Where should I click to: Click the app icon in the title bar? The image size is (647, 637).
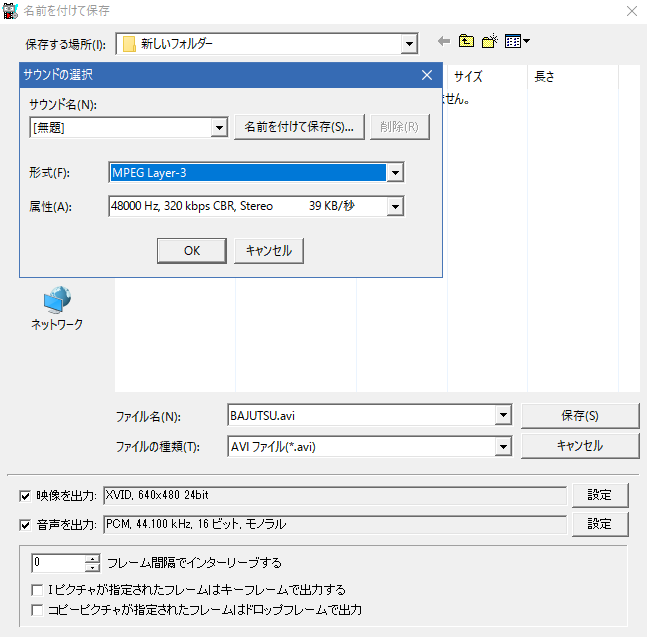coord(12,11)
